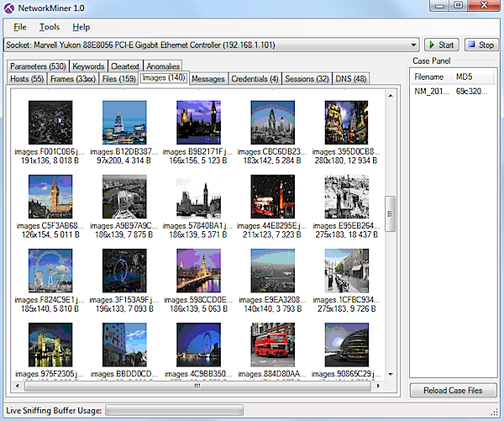Select thumbnail images.395D0CB8 street lights
The width and height of the screenshot is (504, 421).
346,123
